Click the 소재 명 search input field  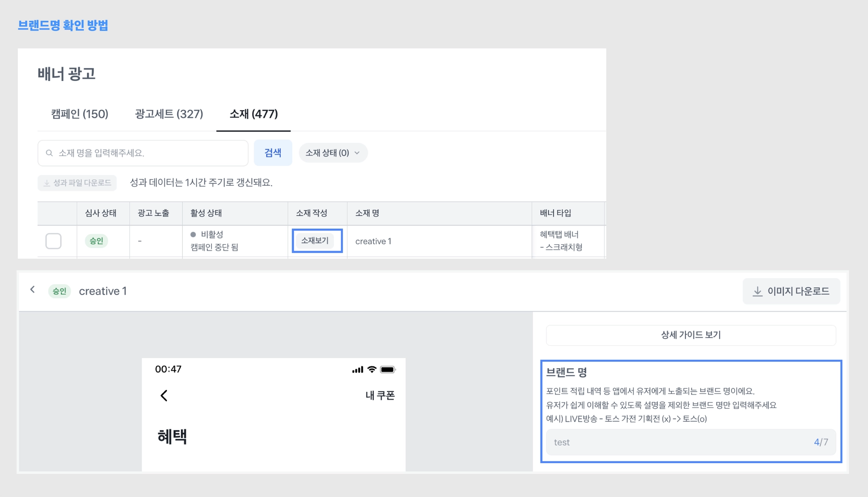(148, 153)
